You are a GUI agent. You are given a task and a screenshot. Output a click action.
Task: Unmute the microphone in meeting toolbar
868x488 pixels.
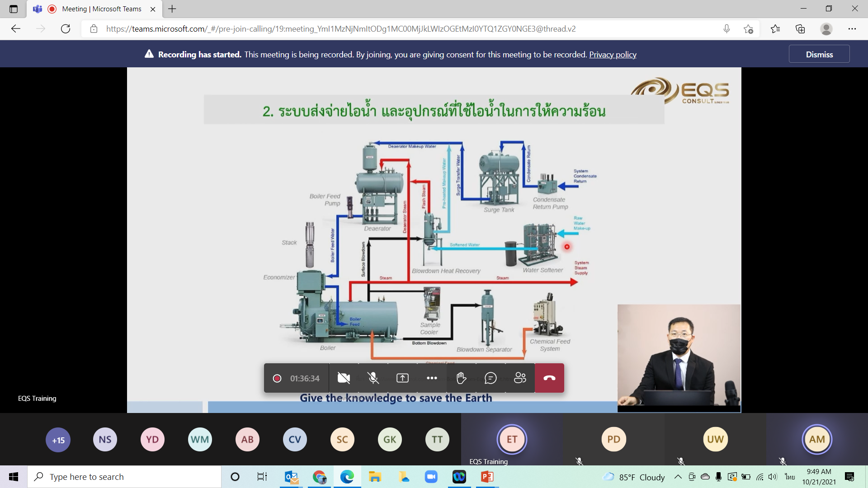coord(373,378)
